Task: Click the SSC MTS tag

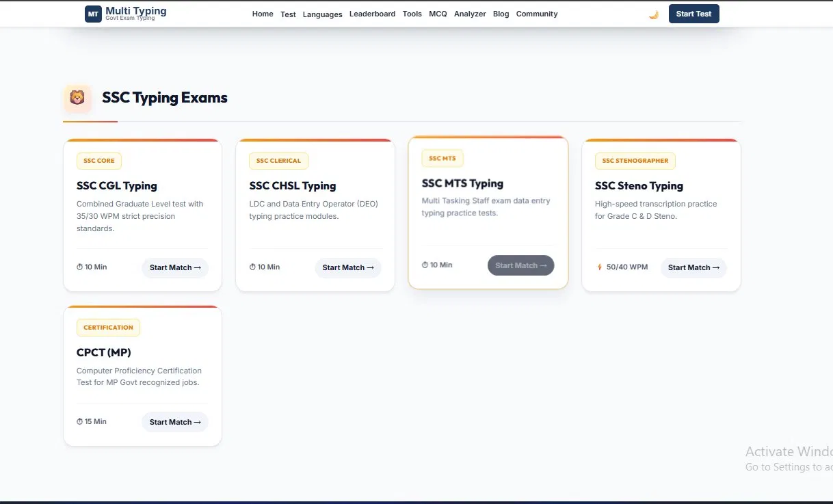Action: [442, 159]
